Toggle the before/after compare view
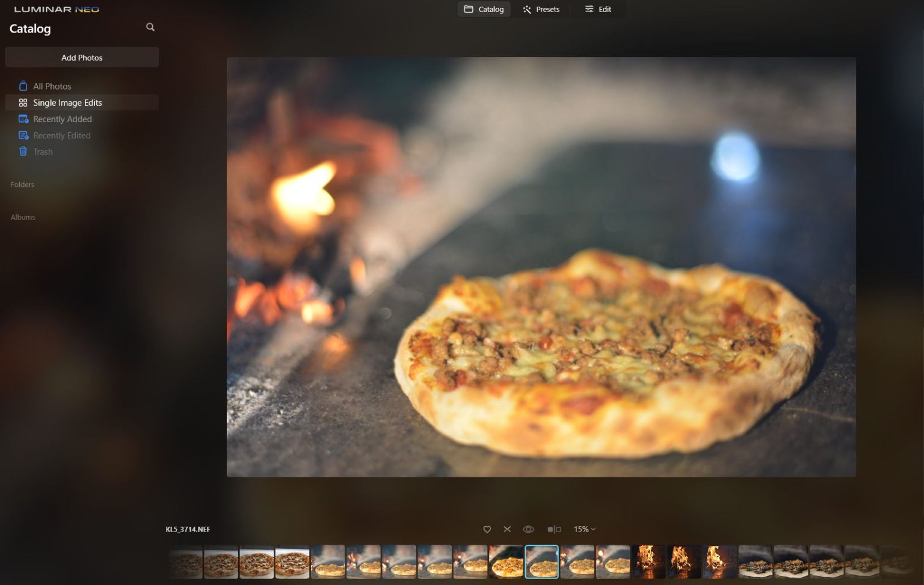Screen dimensions: 924x585 coord(553,529)
